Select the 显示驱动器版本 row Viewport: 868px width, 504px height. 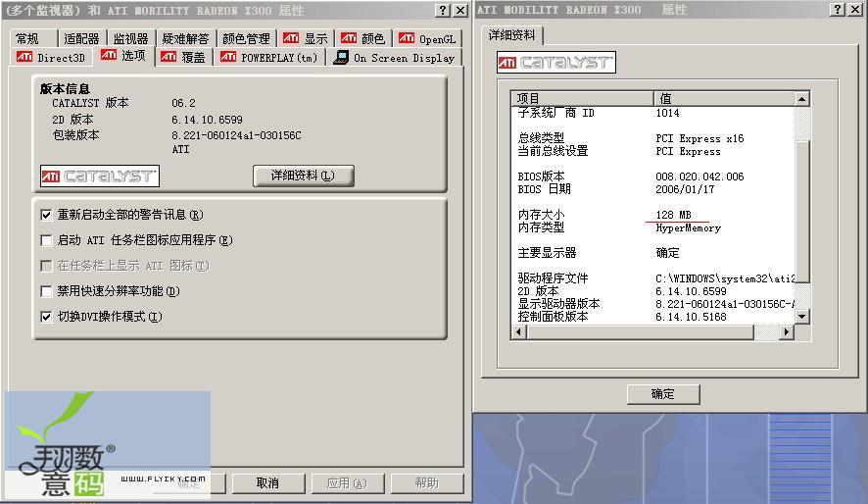[x=653, y=304]
